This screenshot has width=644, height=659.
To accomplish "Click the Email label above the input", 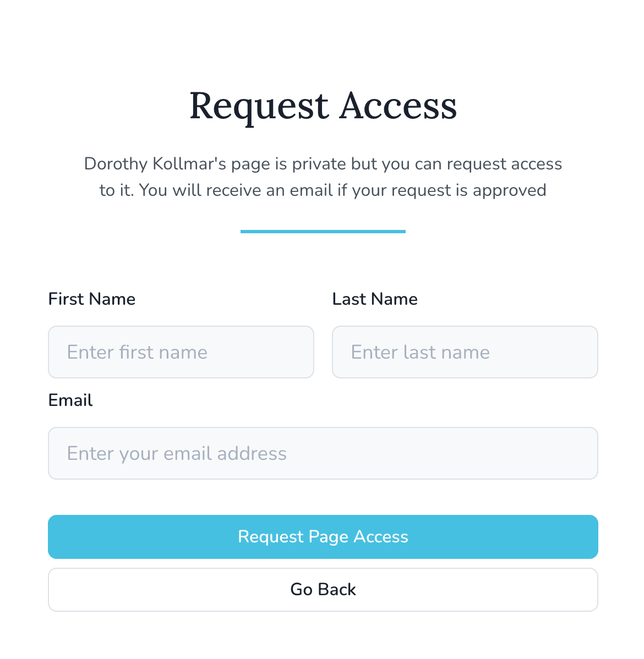I will click(70, 400).
